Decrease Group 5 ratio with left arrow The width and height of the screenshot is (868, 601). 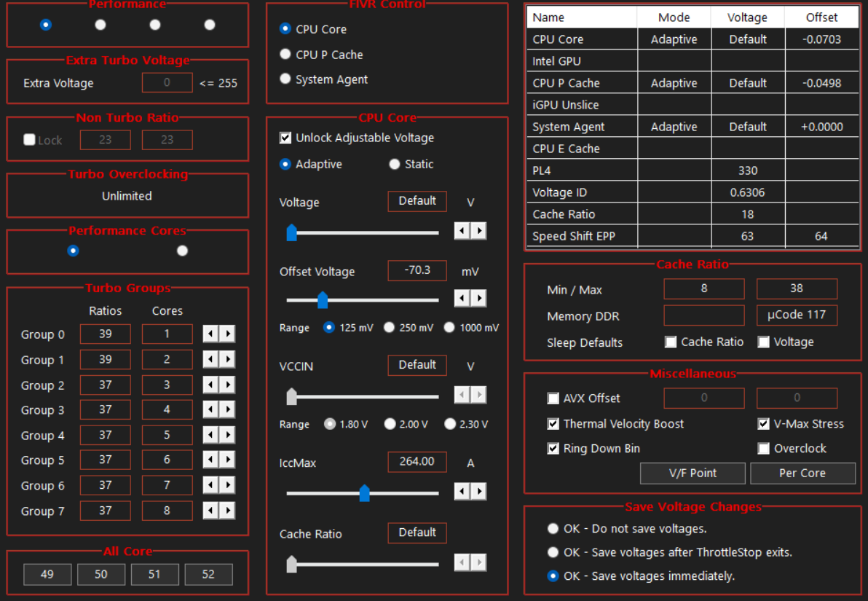(210, 460)
